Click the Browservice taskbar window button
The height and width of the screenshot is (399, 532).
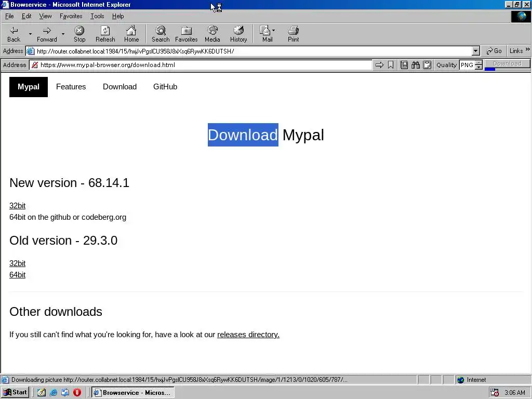[x=133, y=393]
